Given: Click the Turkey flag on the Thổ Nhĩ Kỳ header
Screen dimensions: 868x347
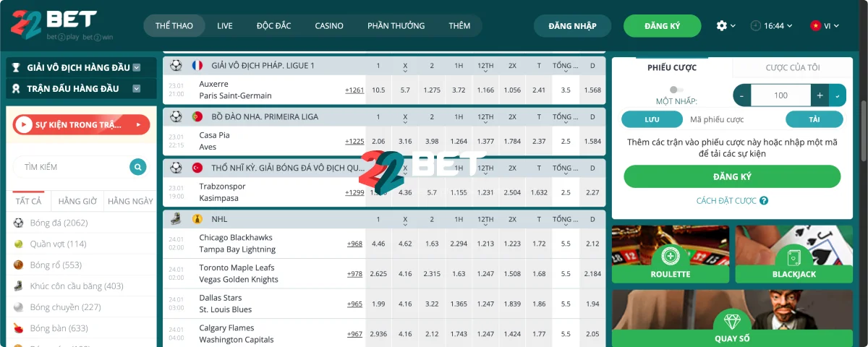Looking at the screenshot, I should (197, 167).
